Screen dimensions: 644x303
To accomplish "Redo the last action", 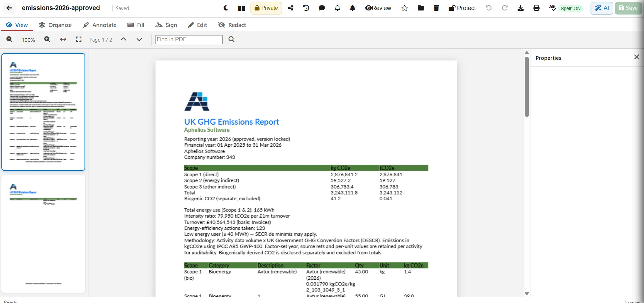I will coord(505,8).
